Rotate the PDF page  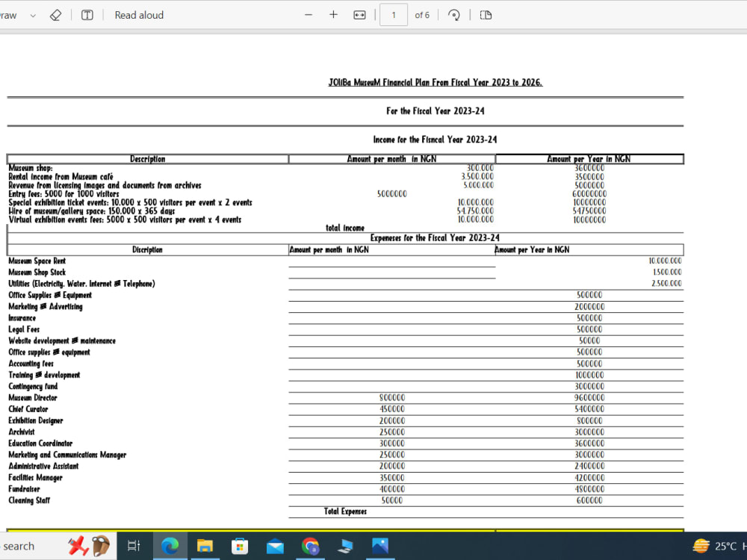[454, 15]
